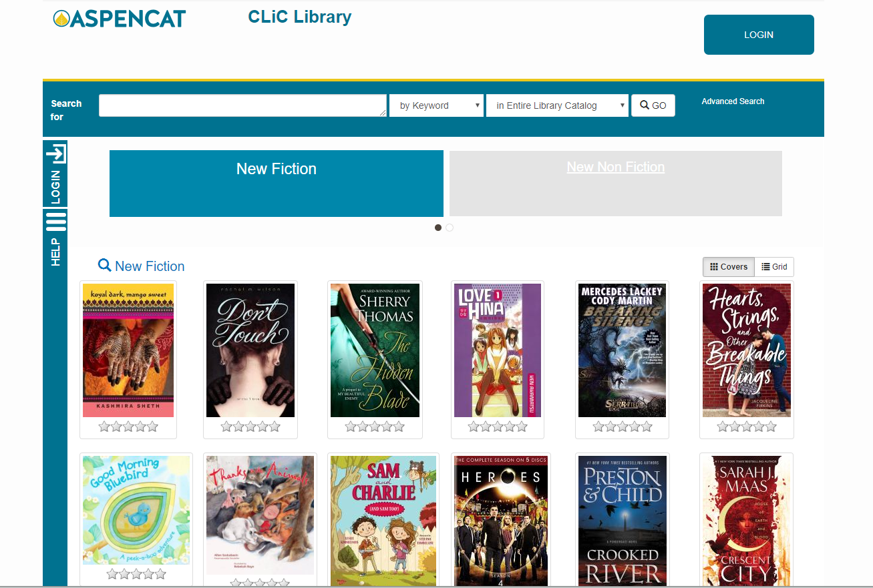Expand the 'in Entire Library Catalog' dropdown

(x=557, y=105)
